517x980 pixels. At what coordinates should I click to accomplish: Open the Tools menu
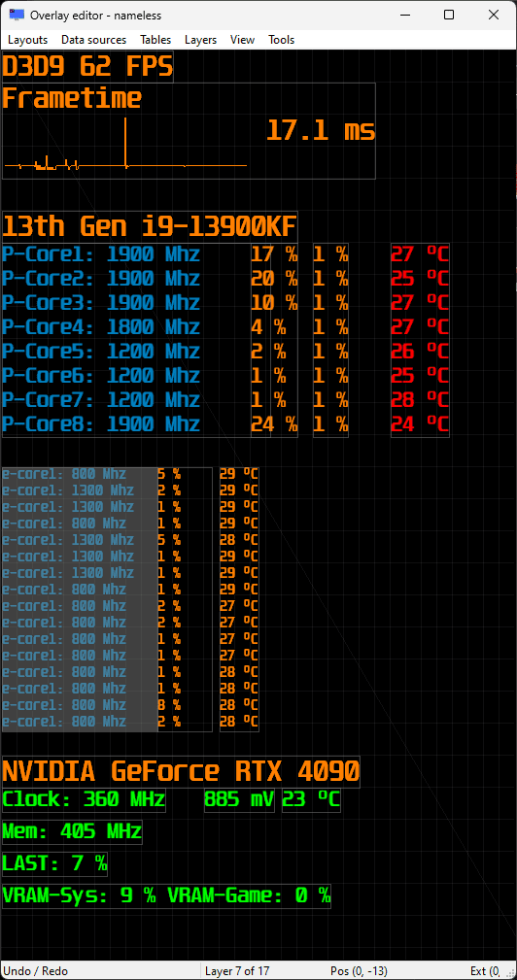pyautogui.click(x=281, y=40)
